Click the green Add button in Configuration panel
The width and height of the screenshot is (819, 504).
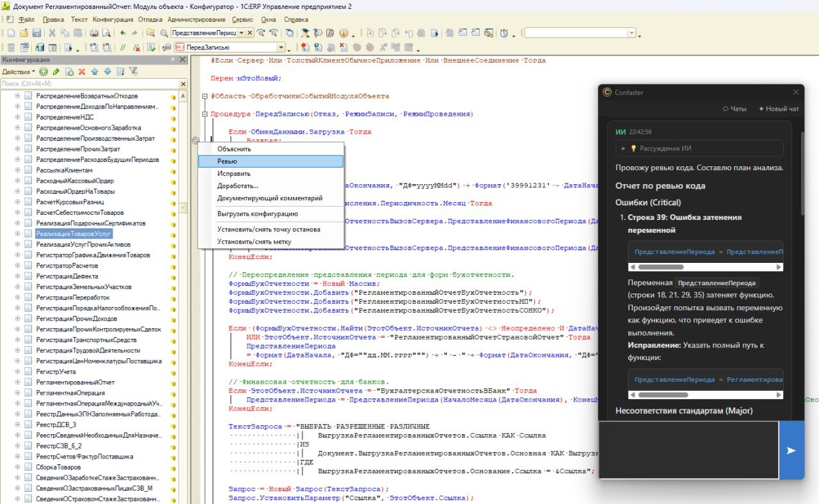pos(44,72)
